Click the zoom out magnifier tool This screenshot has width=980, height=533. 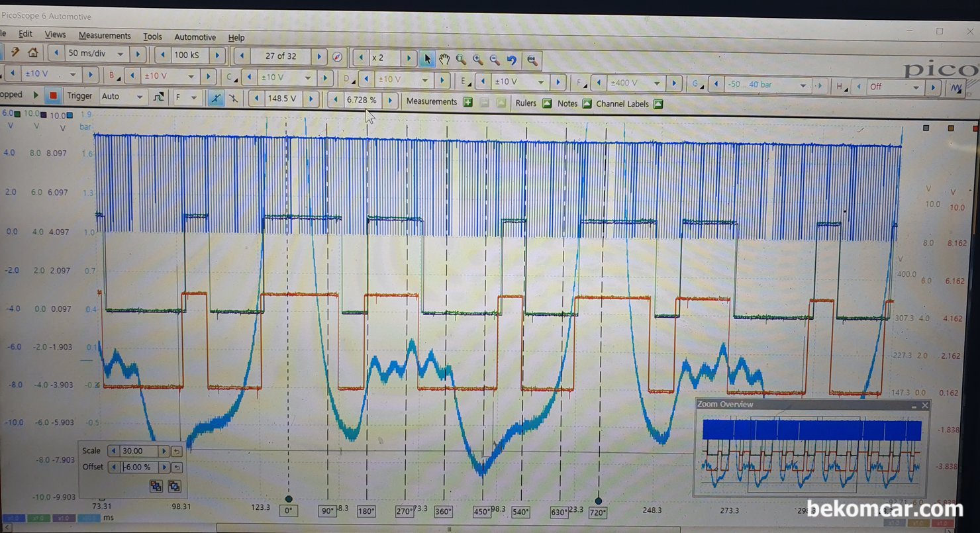coord(495,60)
